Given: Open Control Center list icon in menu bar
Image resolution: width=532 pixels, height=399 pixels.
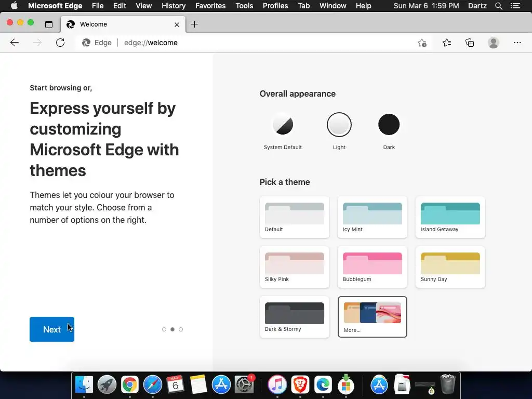Looking at the screenshot, I should (x=515, y=6).
